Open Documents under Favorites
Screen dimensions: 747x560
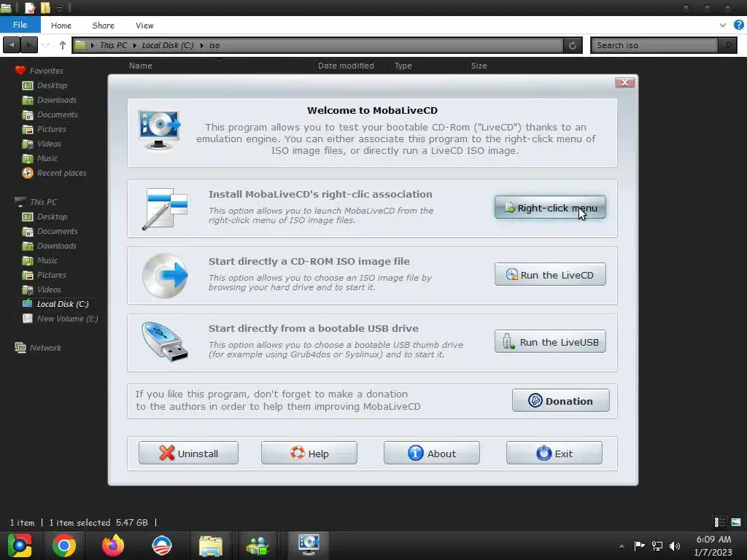coord(57,114)
